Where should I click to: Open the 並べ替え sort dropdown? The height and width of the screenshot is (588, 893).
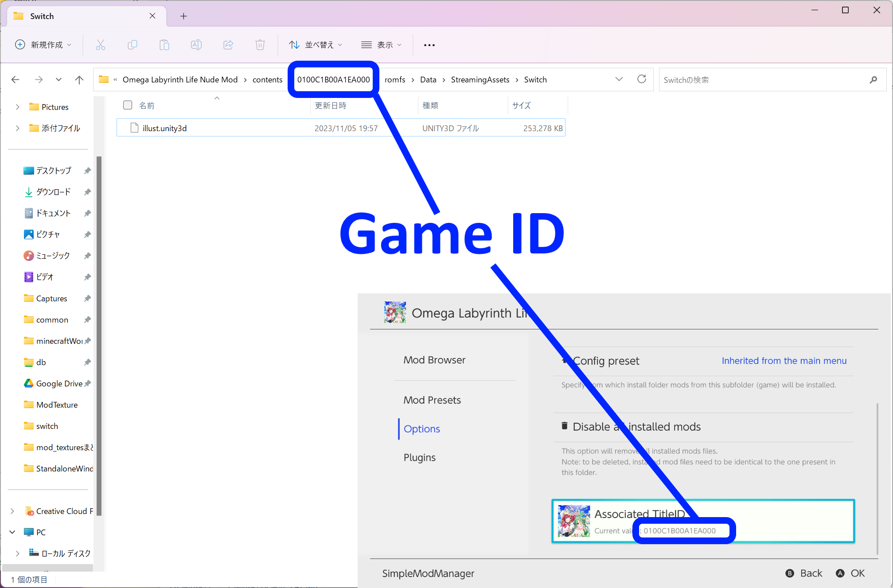[315, 45]
